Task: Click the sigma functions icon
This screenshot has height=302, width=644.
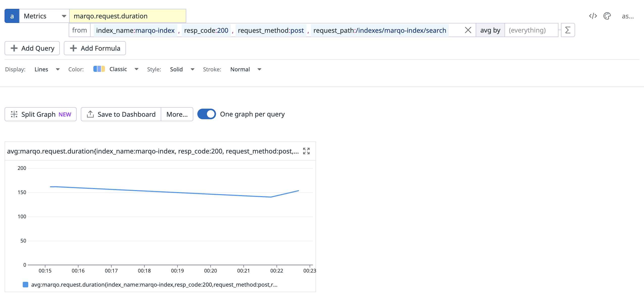Action: coord(568,30)
